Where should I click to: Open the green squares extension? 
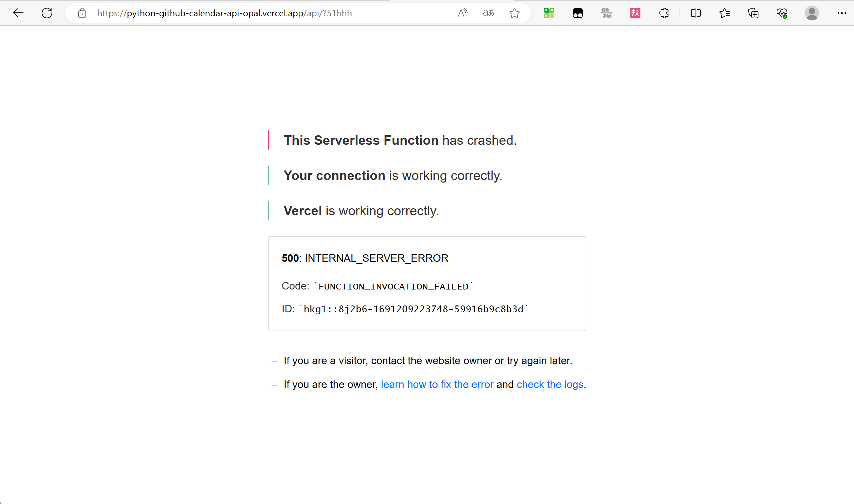(x=549, y=13)
